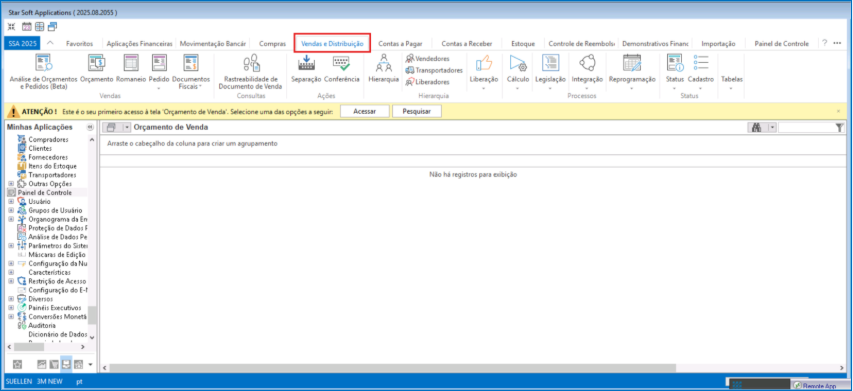
Task: Click the Legislação icon
Action: coord(551,64)
